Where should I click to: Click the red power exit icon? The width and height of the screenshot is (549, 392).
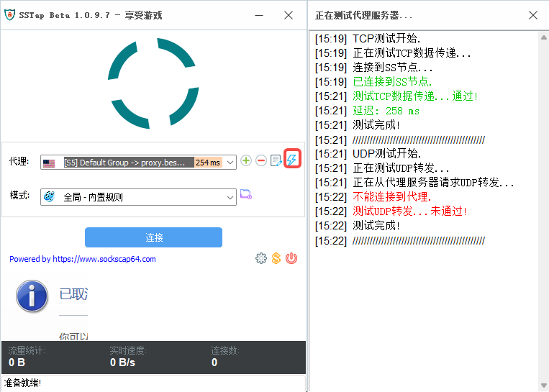[x=291, y=258]
